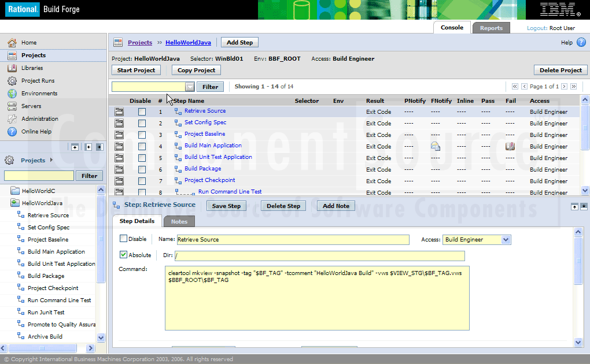The width and height of the screenshot is (590, 364).
Task: Click the row icon for Set Config Spec step
Action: [119, 123]
